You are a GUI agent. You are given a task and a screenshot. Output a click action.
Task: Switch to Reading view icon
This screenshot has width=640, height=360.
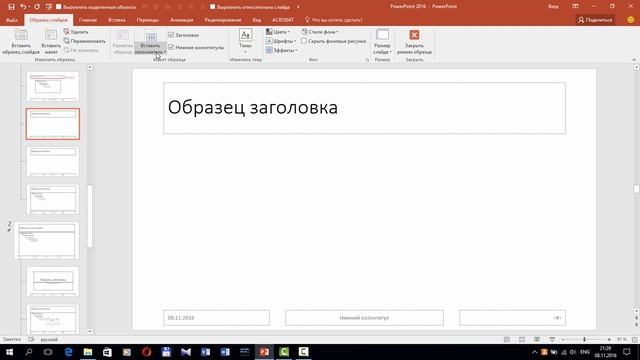click(x=537, y=340)
